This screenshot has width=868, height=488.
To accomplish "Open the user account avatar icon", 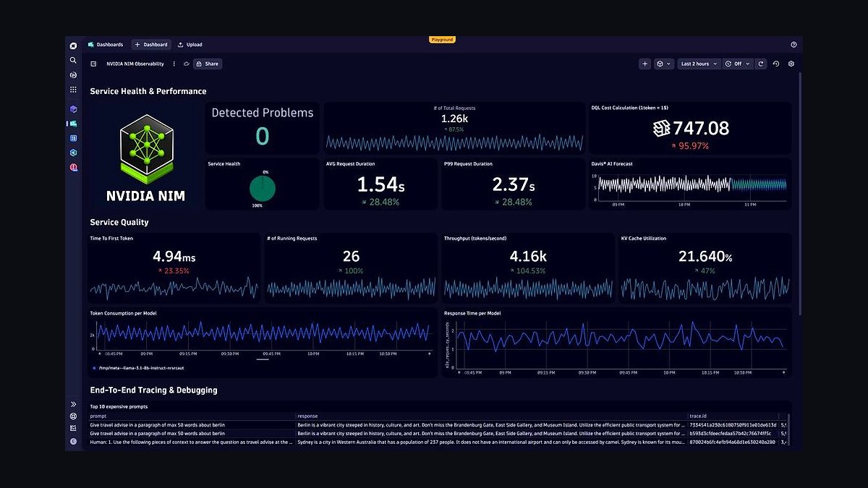I will tap(73, 441).
